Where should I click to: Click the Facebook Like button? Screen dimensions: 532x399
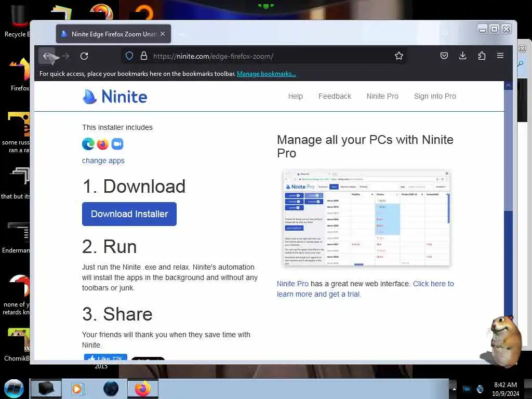click(105, 357)
